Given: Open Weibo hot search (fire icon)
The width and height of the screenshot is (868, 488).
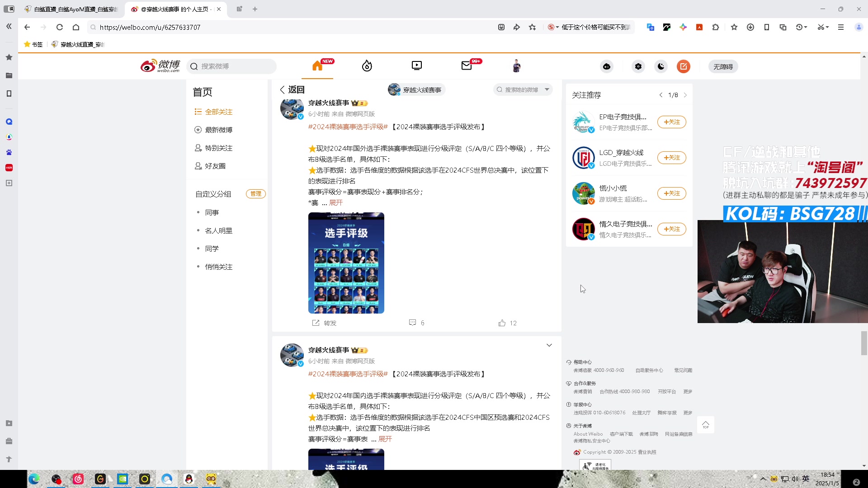Looking at the screenshot, I should [367, 66].
